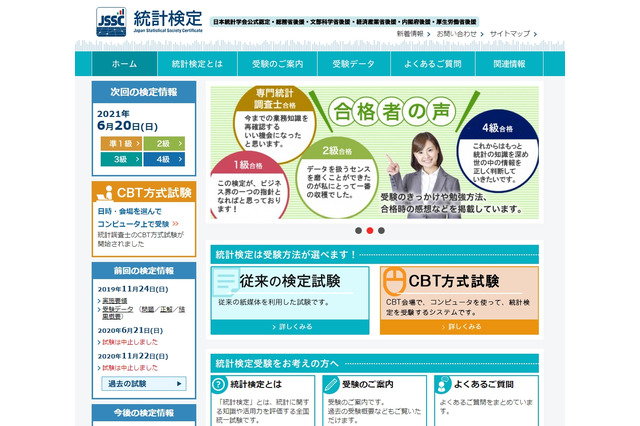Open the 受験データ navigation tab
The width and height of the screenshot is (640, 426).
coord(353,64)
